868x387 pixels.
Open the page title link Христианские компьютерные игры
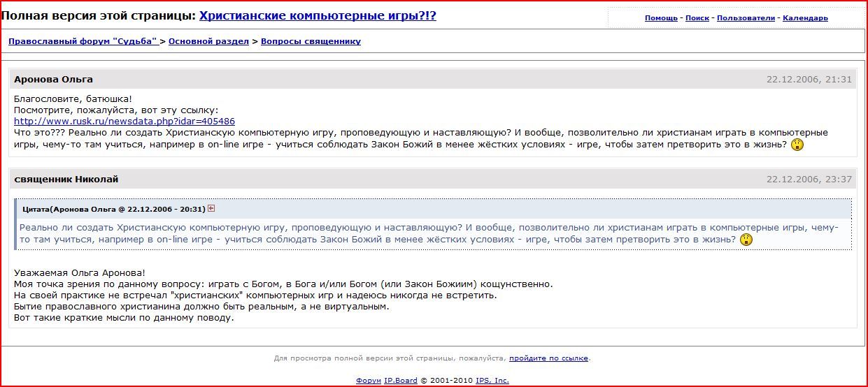point(318,15)
